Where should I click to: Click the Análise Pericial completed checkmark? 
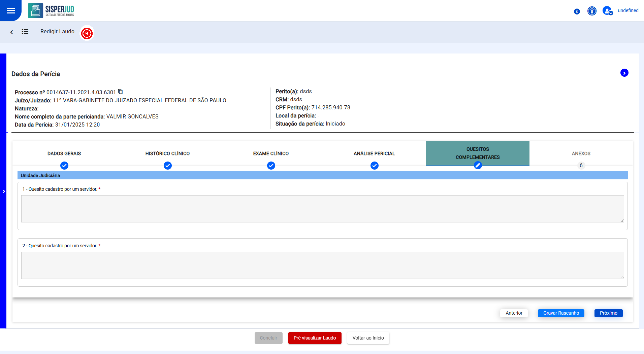pyautogui.click(x=375, y=166)
